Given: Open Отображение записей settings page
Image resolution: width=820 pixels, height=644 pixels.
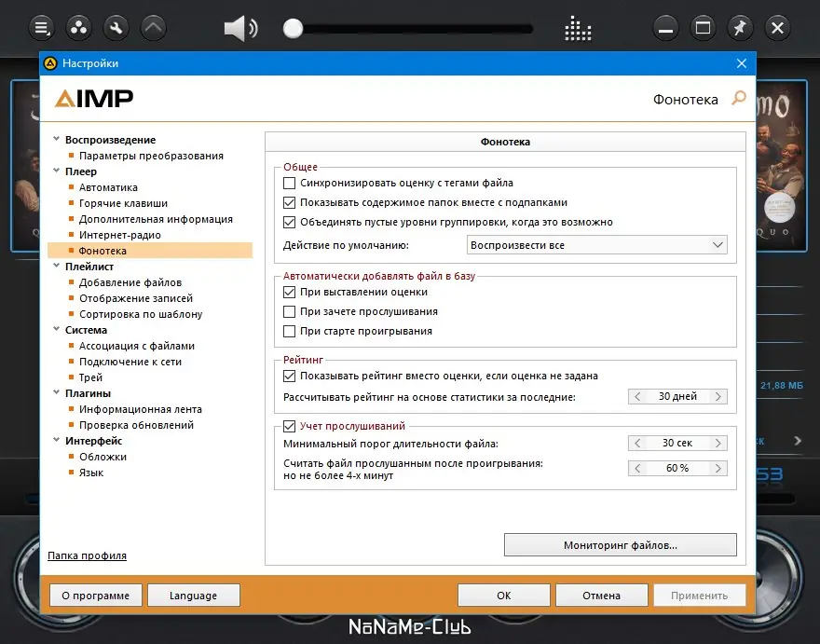Looking at the screenshot, I should point(136,298).
